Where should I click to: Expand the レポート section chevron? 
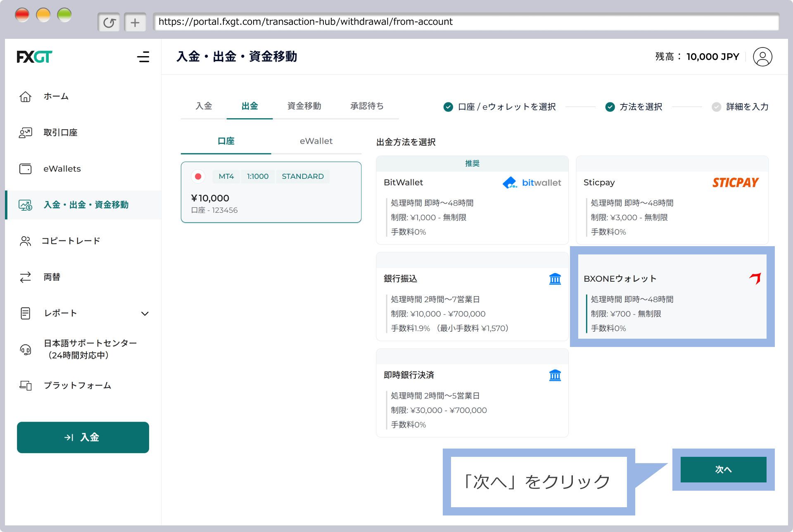point(145,314)
